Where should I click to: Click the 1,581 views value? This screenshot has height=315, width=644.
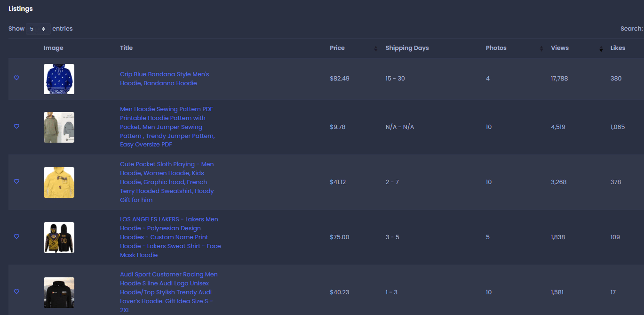[x=558, y=292]
